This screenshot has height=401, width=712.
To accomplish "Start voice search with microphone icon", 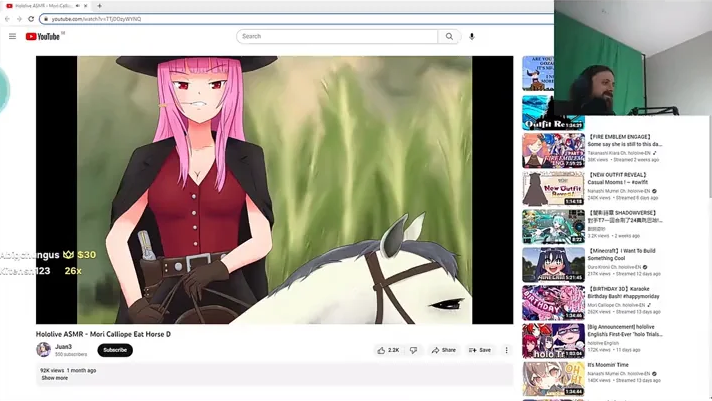I will (x=472, y=36).
